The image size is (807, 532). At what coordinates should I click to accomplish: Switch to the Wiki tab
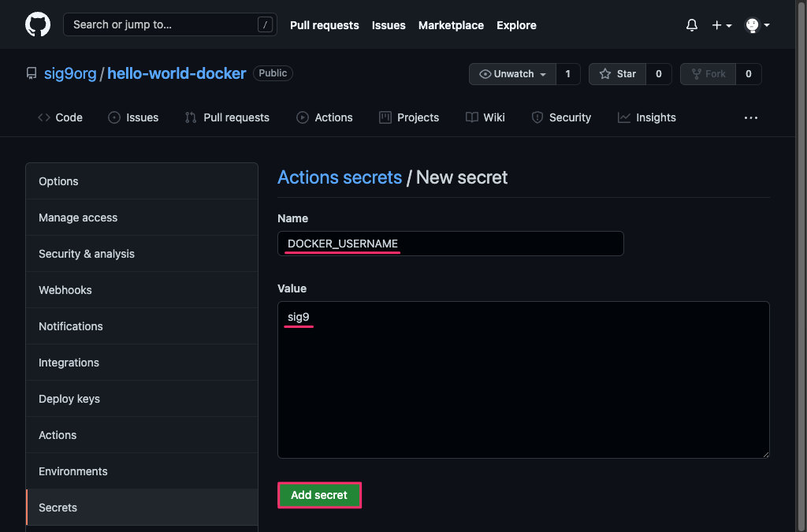tap(485, 117)
